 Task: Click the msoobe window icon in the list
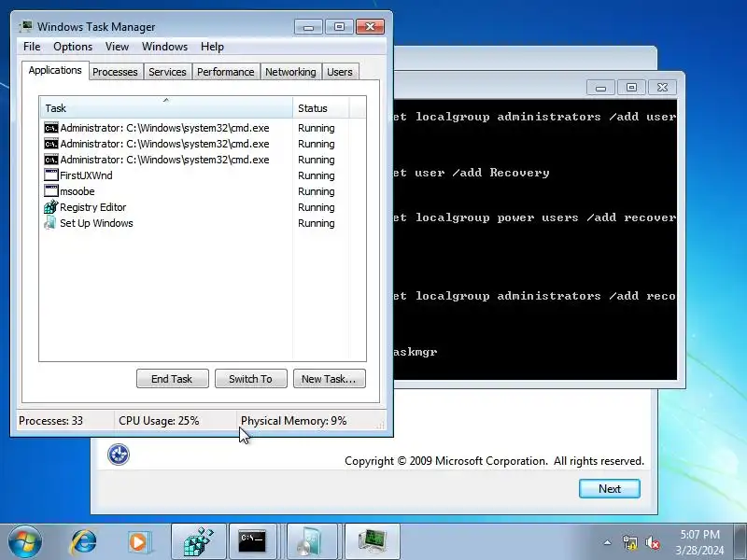click(x=50, y=191)
